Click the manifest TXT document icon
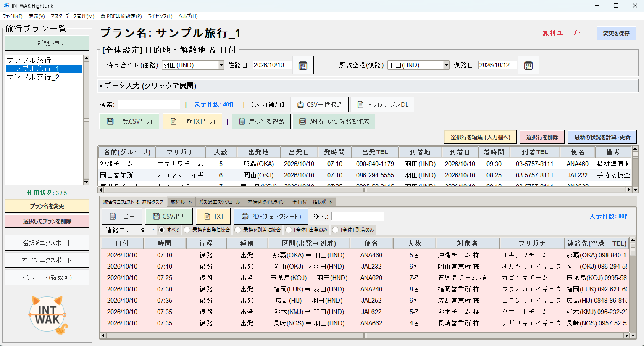The width and height of the screenshot is (644, 346). pyautogui.click(x=207, y=217)
